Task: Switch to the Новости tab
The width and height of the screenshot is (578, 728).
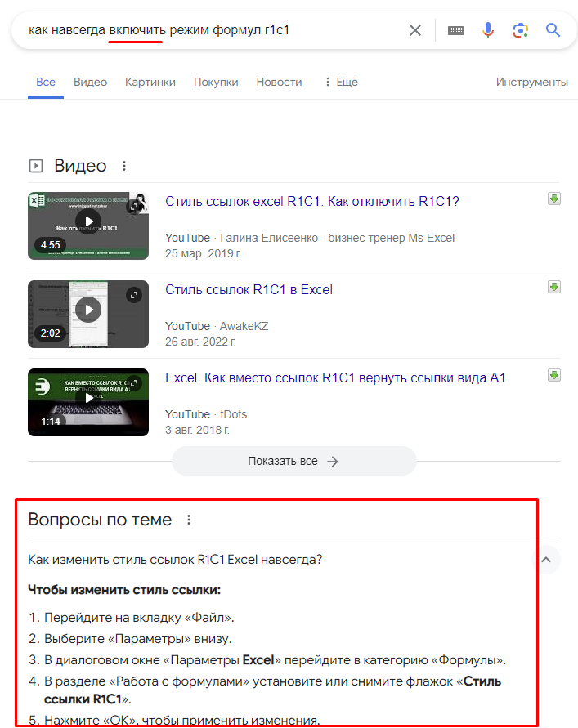Action: (x=279, y=82)
